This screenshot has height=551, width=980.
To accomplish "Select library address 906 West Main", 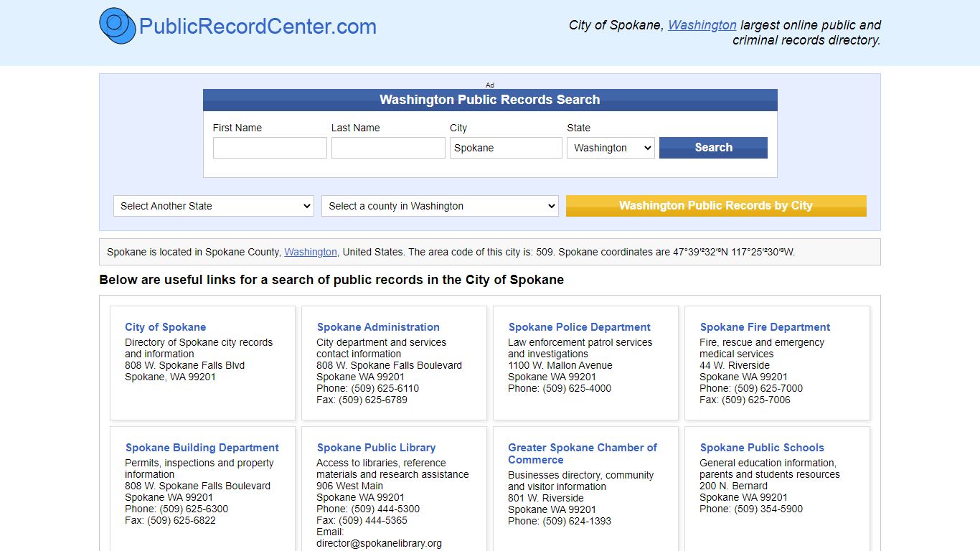I will click(349, 486).
